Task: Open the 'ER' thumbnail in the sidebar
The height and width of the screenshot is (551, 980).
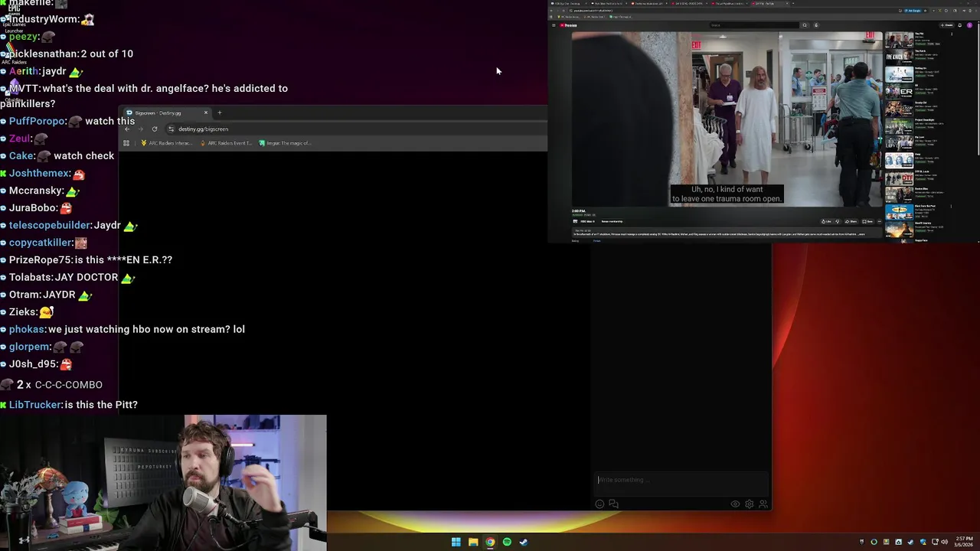Action: (x=899, y=91)
